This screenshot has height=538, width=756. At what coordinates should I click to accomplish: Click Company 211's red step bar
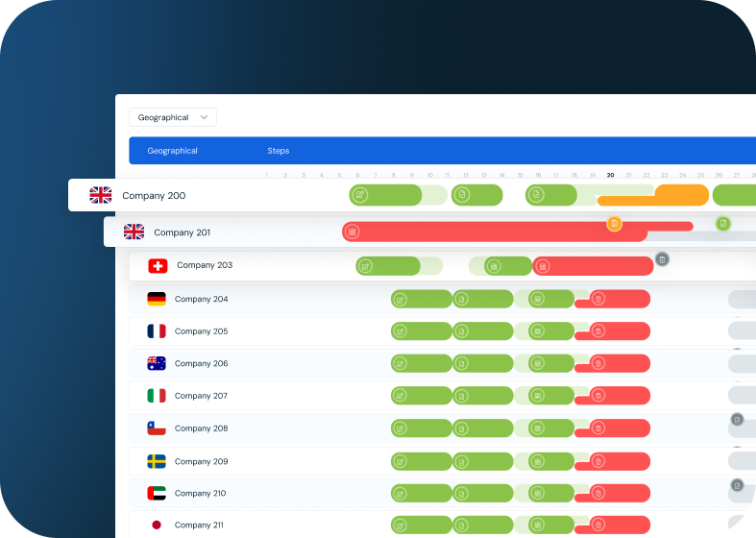tap(620, 525)
